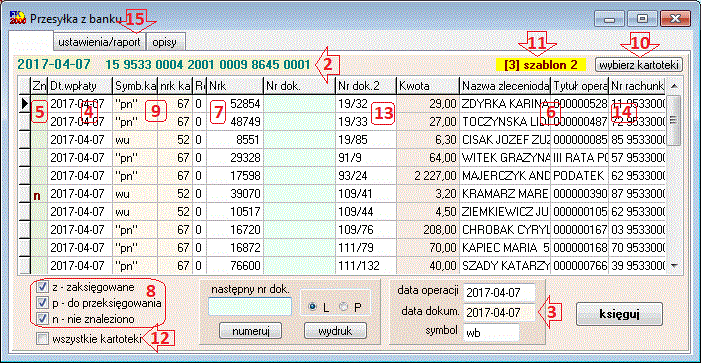Click the application icon in title bar
The height and width of the screenshot is (363, 701).
(x=17, y=19)
